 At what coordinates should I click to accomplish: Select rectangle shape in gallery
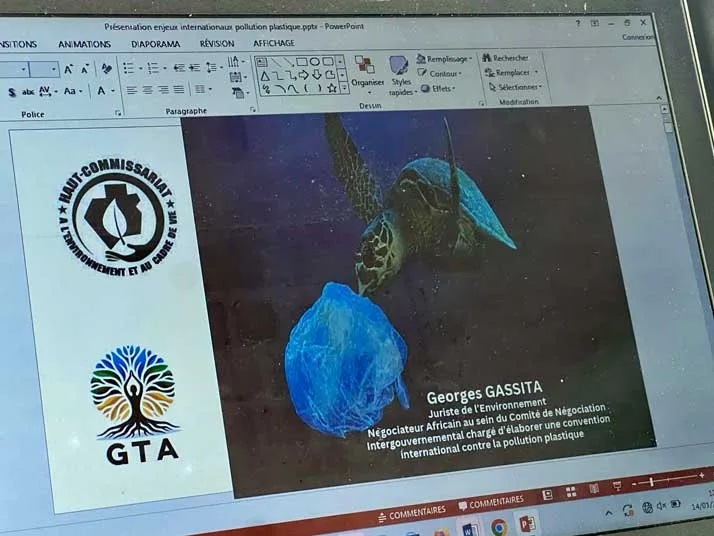click(x=301, y=61)
